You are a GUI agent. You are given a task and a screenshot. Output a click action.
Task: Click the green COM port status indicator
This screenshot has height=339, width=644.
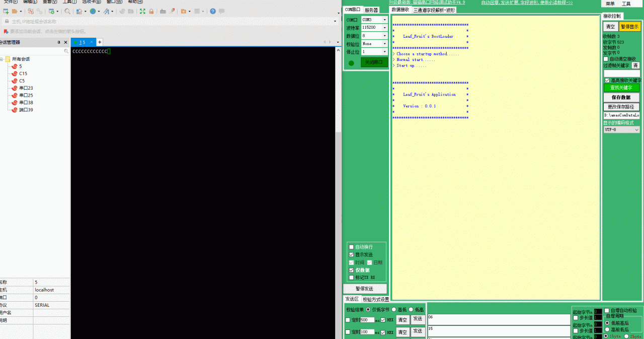(351, 63)
